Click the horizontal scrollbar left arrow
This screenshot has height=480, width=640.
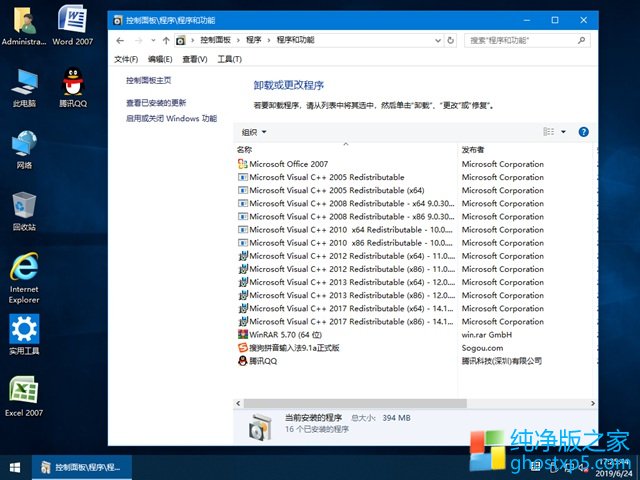pyautogui.click(x=238, y=403)
